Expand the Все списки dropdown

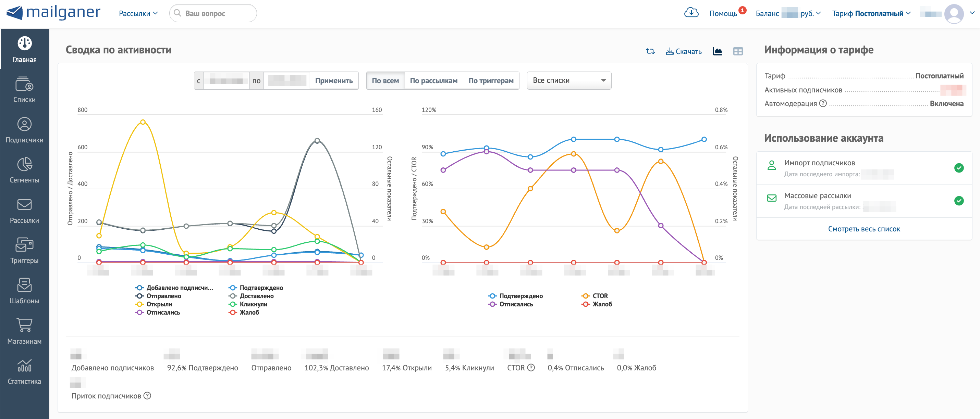(x=569, y=80)
